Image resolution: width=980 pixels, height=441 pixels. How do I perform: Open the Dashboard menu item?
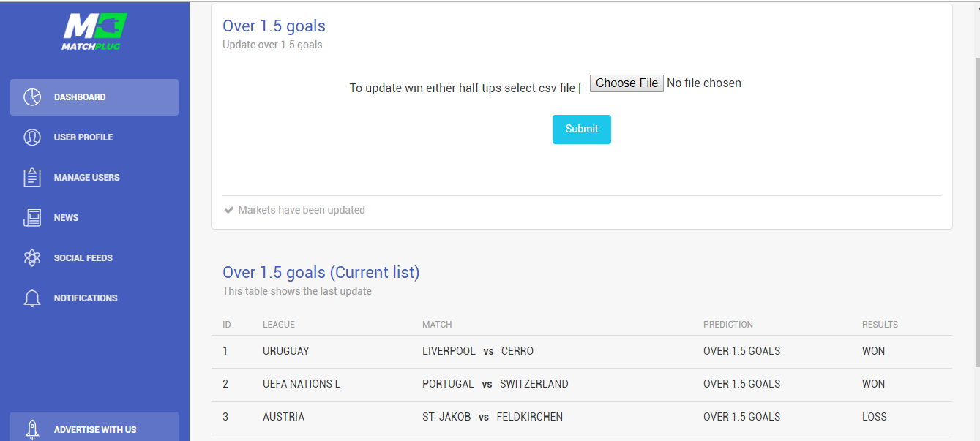coord(94,97)
